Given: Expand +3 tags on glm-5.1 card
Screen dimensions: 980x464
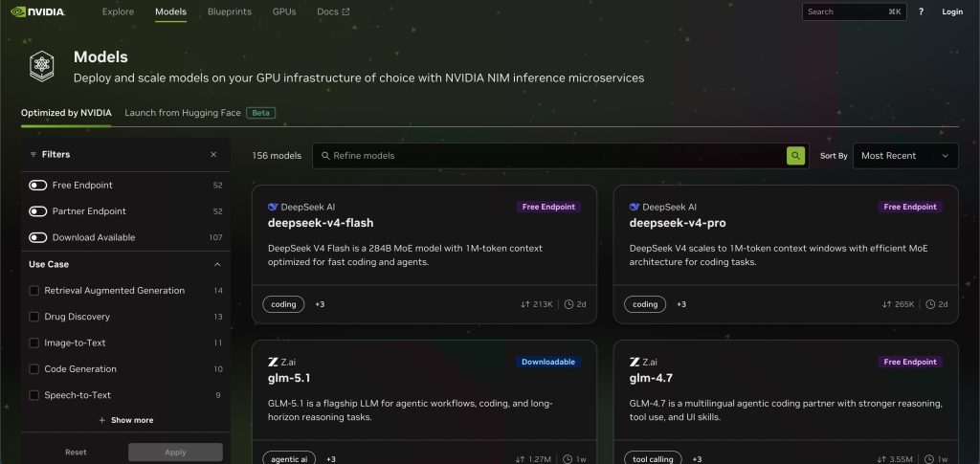Looking at the screenshot, I should click(x=330, y=459).
